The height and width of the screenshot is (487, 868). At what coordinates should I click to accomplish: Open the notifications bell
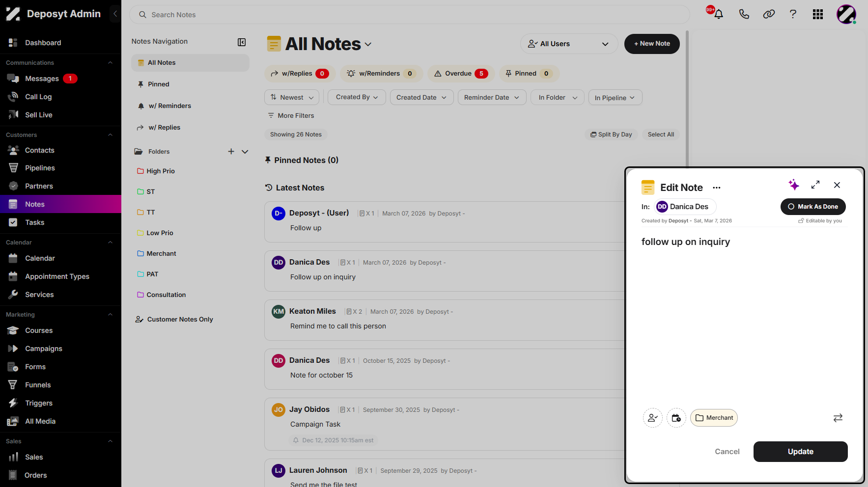719,14
